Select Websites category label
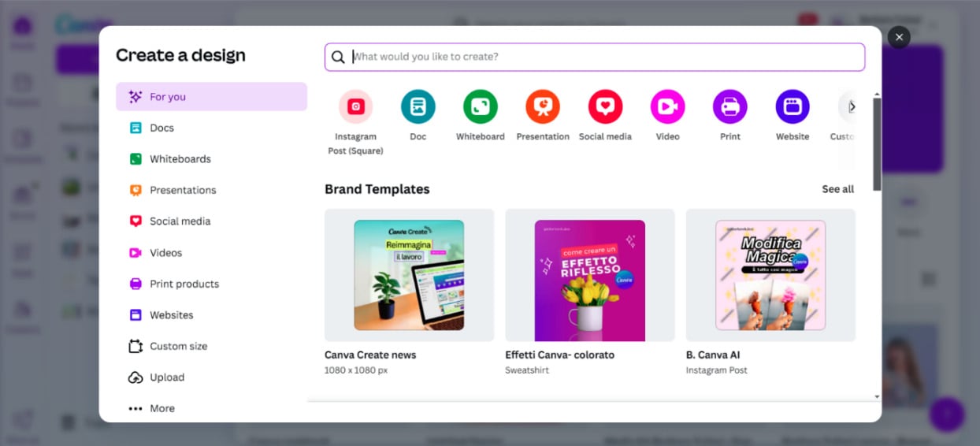Screen dimensions: 980x446 [x=172, y=315]
